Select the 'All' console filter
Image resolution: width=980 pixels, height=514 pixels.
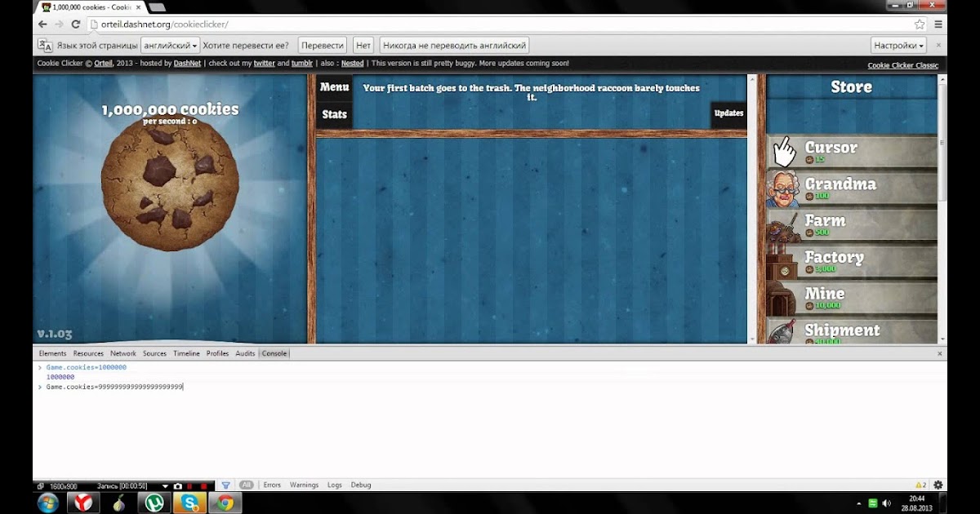pyautogui.click(x=247, y=485)
